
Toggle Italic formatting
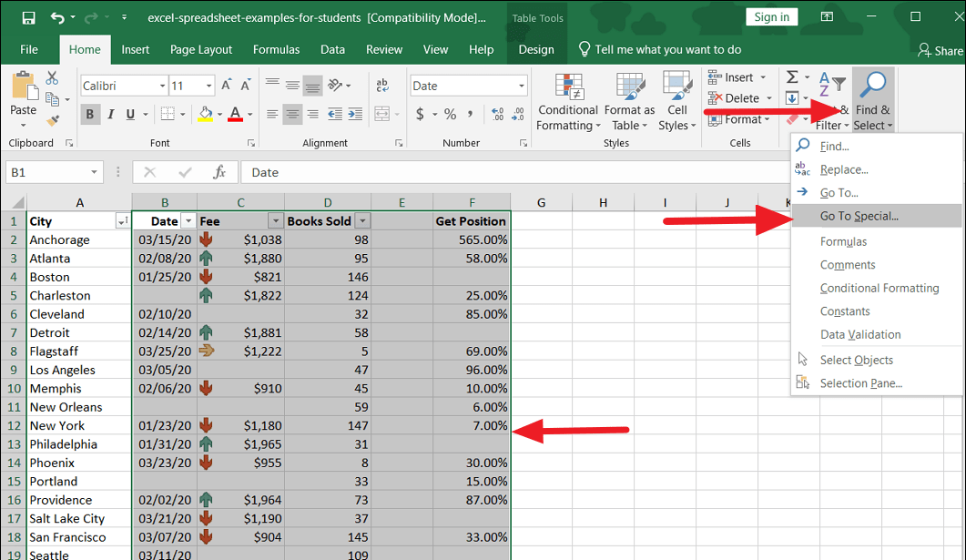tap(110, 114)
